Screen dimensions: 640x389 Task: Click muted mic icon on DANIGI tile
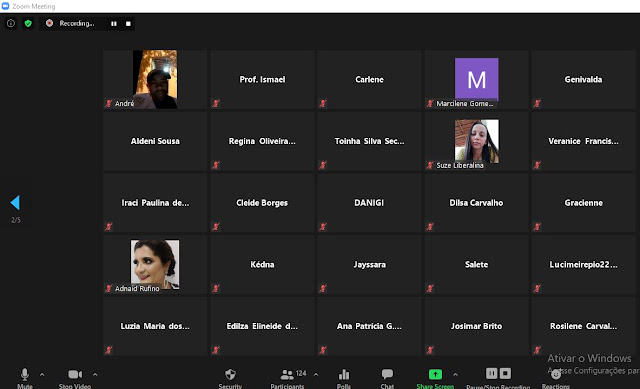[x=323, y=227]
